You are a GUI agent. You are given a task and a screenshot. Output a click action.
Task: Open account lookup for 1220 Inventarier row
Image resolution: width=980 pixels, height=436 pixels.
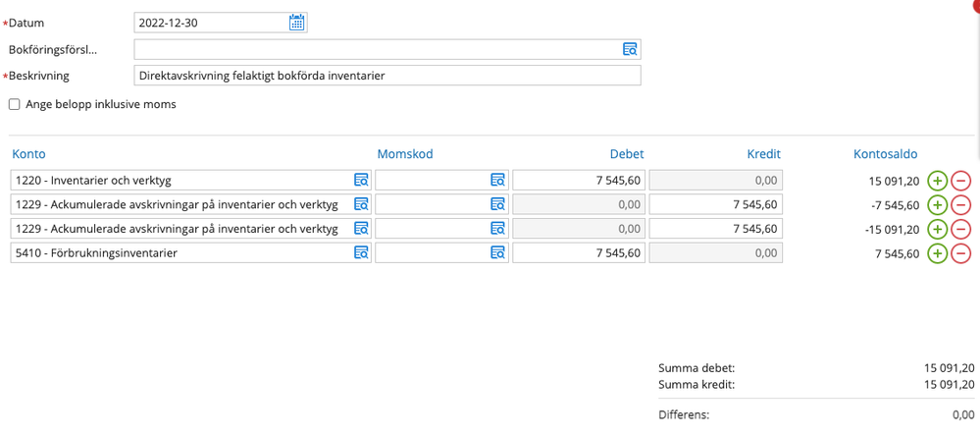pyautogui.click(x=361, y=180)
